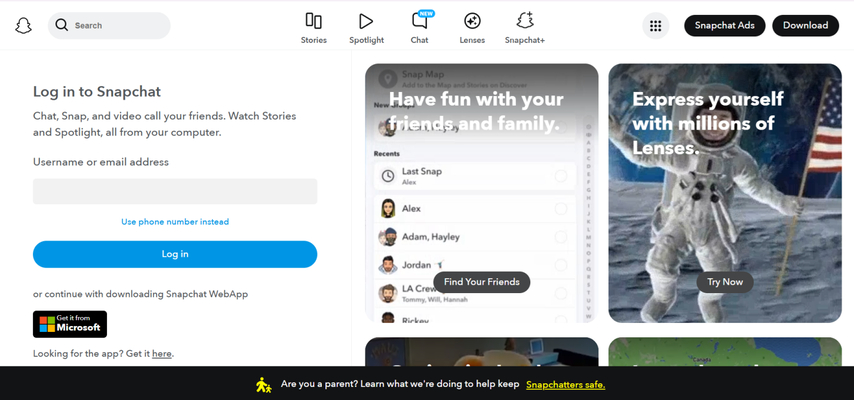This screenshot has width=854, height=400.
Task: Open the Spotlight tab
Action: [367, 28]
